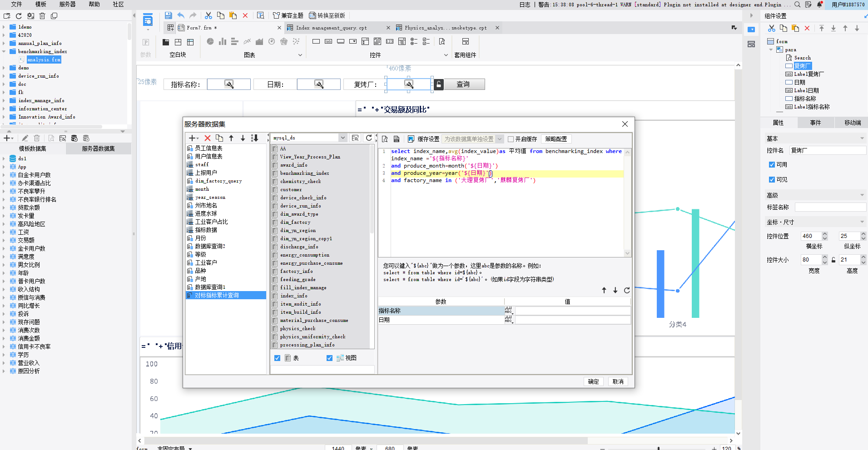The height and width of the screenshot is (450, 868).
Task: Insert a number widget (123 icon)
Action: tap(390, 41)
